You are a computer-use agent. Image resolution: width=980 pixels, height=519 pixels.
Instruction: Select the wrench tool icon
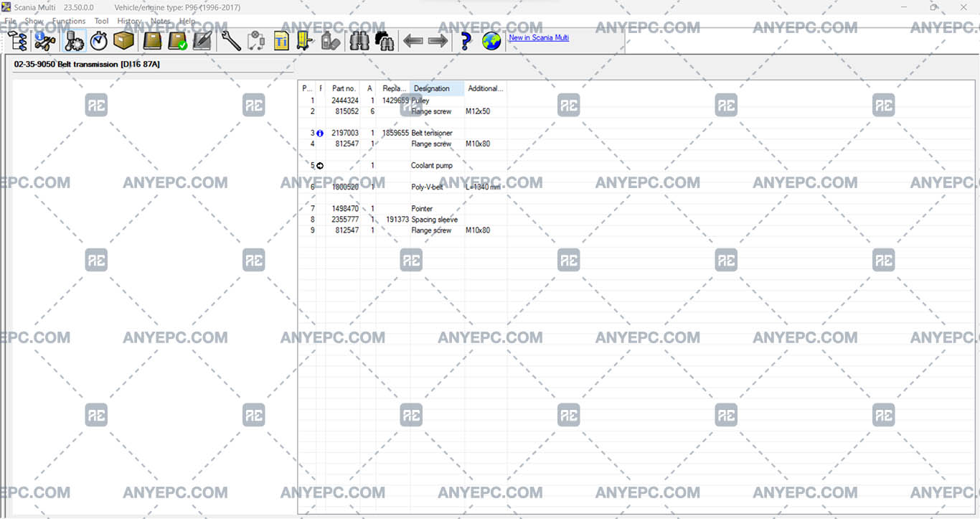click(x=231, y=41)
